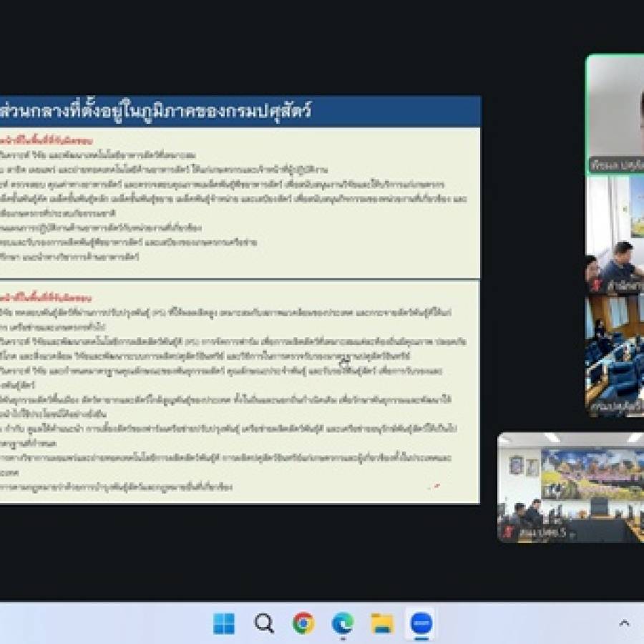
Task: Open the Windows Start menu
Action: (x=224, y=623)
